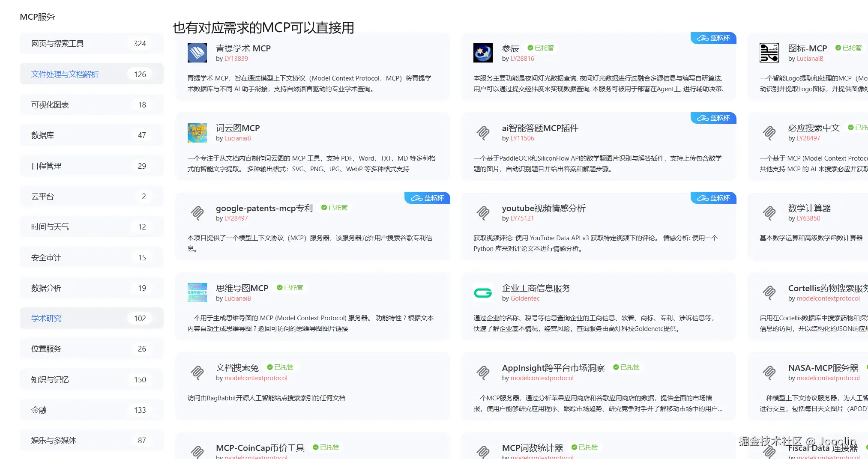Click 已托管 badge next to 参辰
868x459 pixels.
tap(541, 48)
